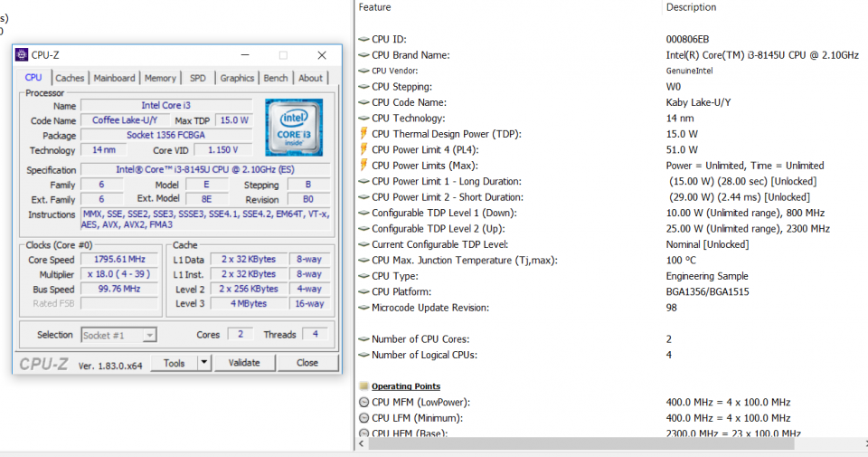The image size is (868, 457).
Task: Close CPU-Z with the title bar X
Action: click(x=322, y=55)
